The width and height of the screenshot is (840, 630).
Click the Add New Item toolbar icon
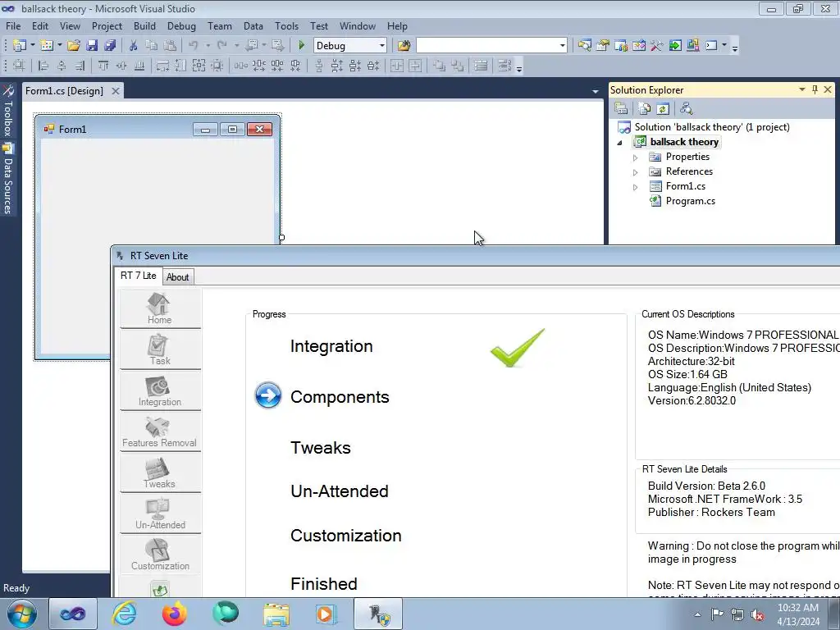47,46
